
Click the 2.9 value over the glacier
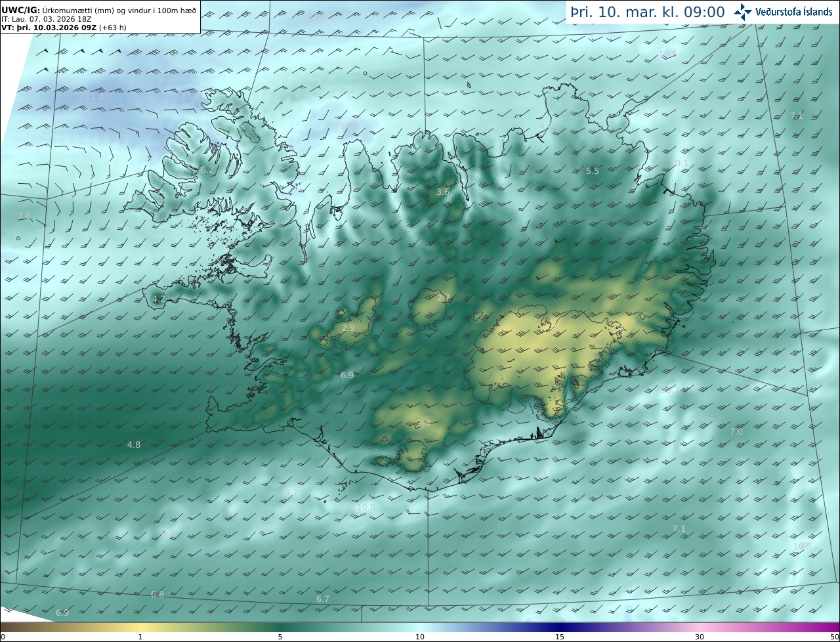348,328
